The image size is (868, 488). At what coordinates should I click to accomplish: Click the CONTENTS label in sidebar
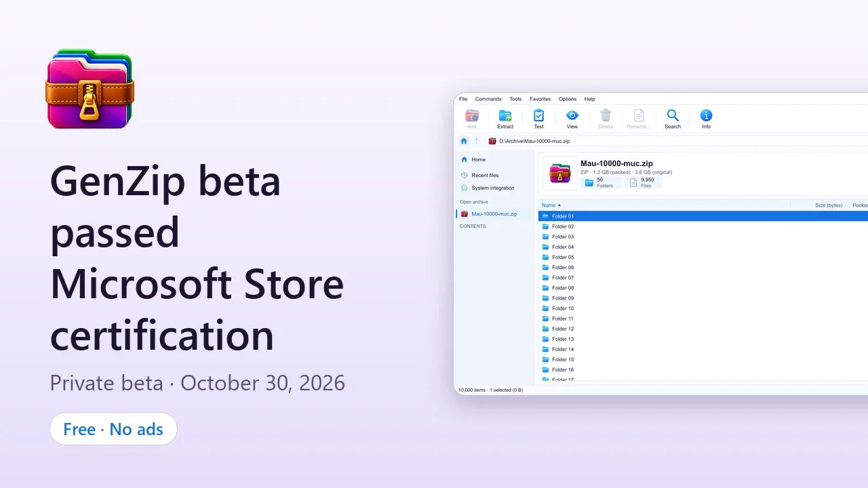pos(473,226)
